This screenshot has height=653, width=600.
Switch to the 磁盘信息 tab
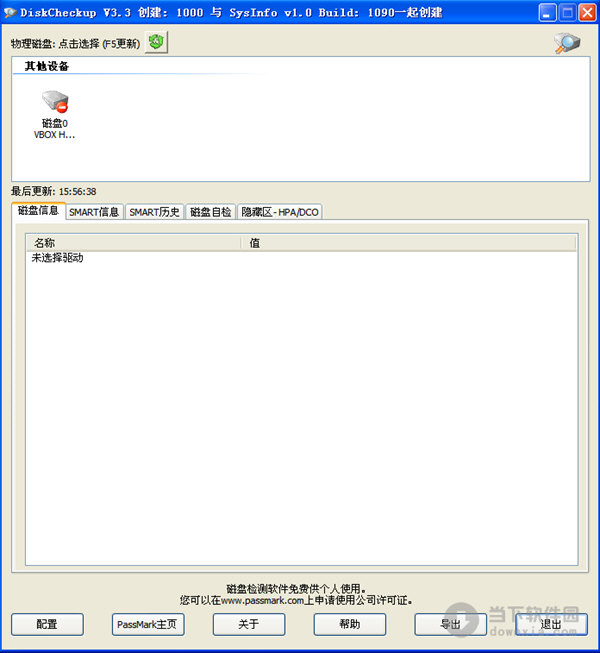click(38, 211)
